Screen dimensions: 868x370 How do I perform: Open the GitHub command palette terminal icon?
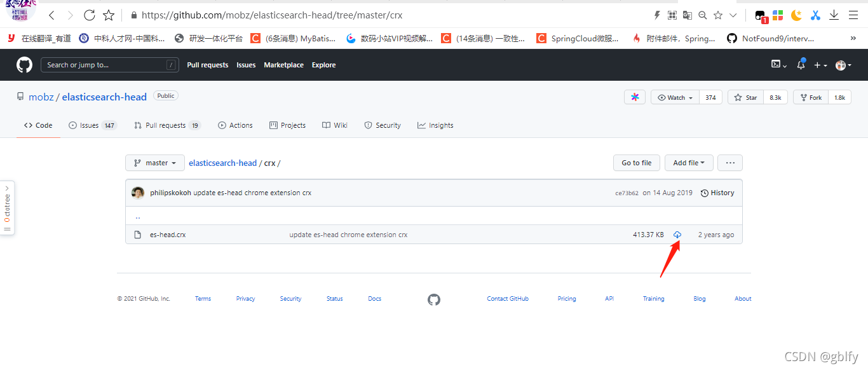pos(778,65)
